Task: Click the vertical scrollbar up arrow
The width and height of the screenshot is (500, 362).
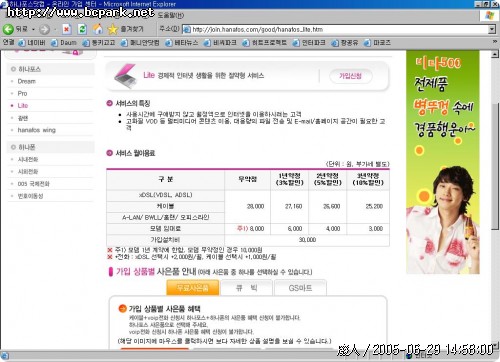Action: coord(495,54)
